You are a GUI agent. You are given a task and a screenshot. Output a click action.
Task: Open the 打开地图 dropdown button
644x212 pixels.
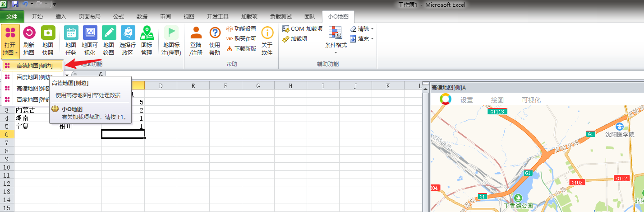click(x=10, y=41)
